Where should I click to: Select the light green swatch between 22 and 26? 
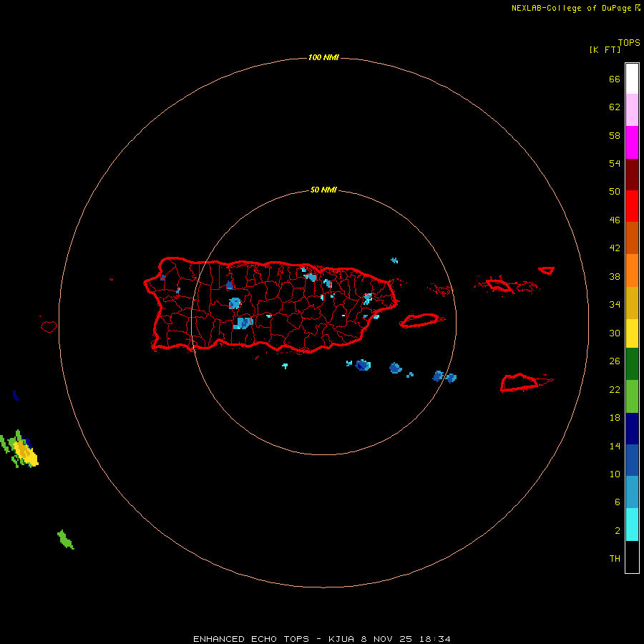tap(632, 396)
